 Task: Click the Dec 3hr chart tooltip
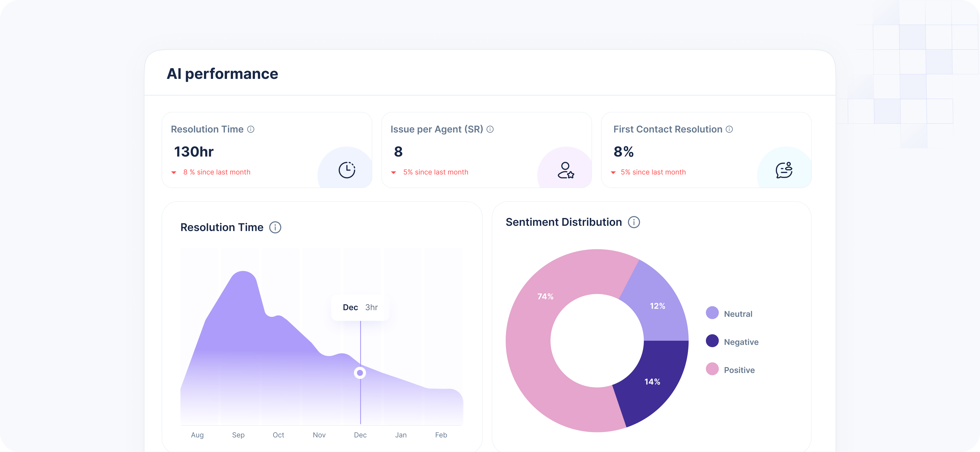pos(360,307)
